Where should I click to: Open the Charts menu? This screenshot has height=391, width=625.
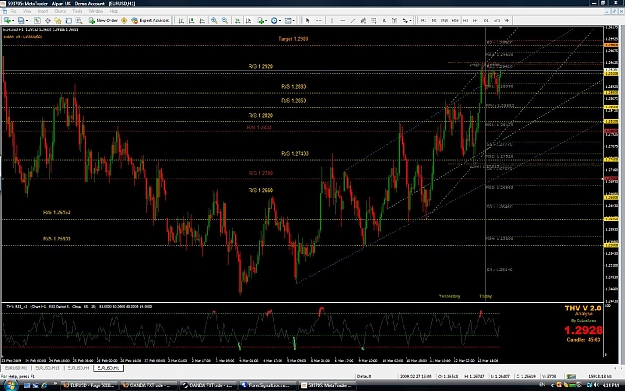pyautogui.click(x=60, y=11)
